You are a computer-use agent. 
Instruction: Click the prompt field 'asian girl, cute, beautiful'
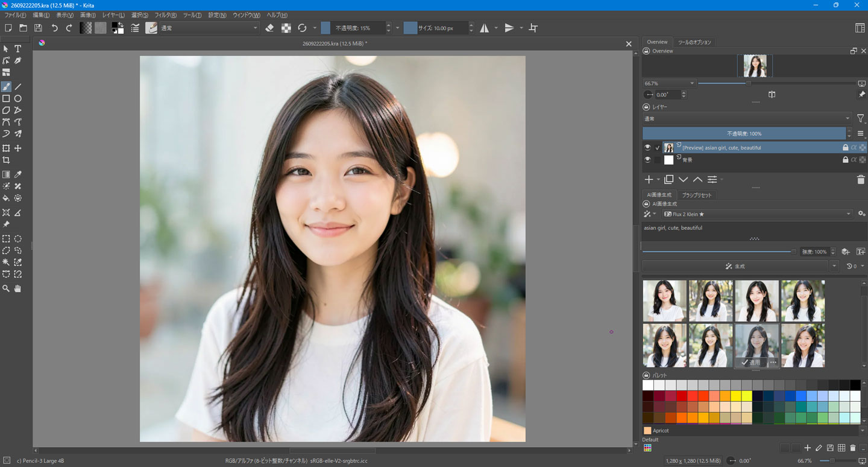[x=754, y=228]
